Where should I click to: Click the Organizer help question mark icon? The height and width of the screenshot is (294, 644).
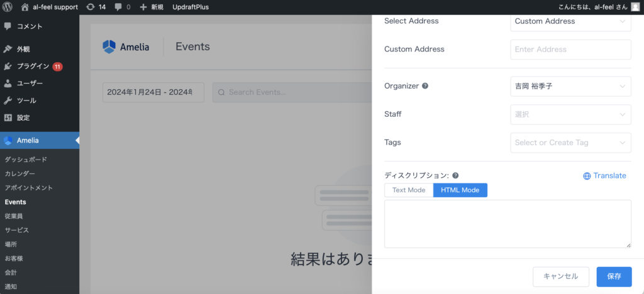[425, 86]
